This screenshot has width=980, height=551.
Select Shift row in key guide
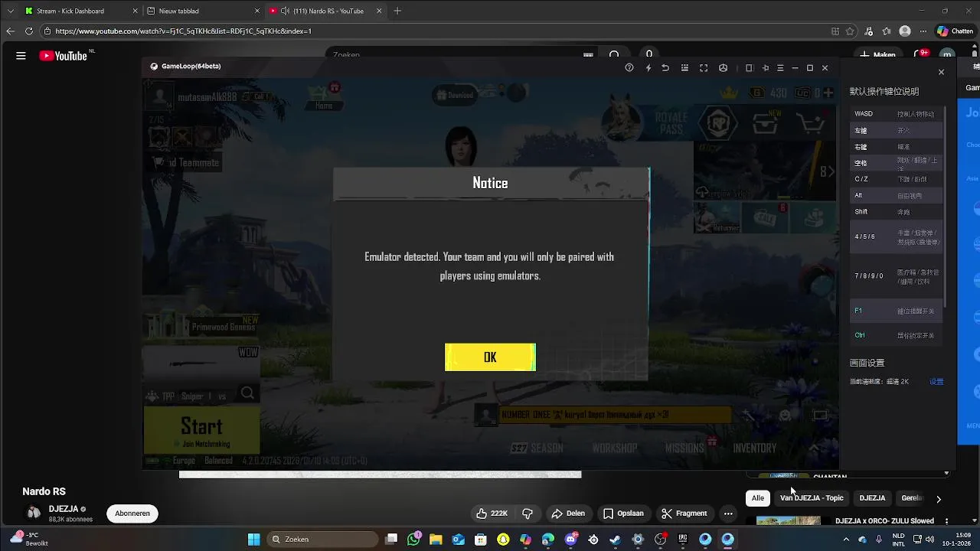(897, 212)
